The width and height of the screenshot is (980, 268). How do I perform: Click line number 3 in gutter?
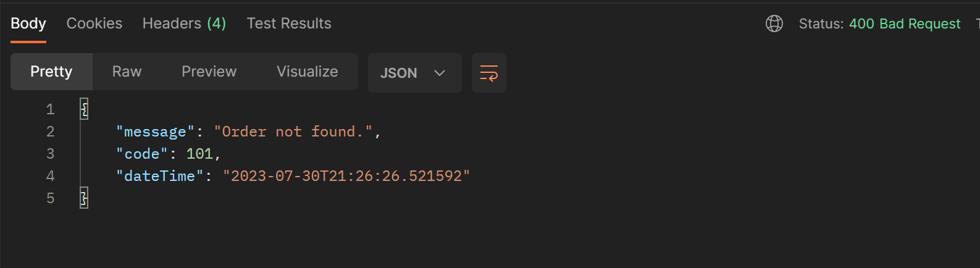coord(51,154)
